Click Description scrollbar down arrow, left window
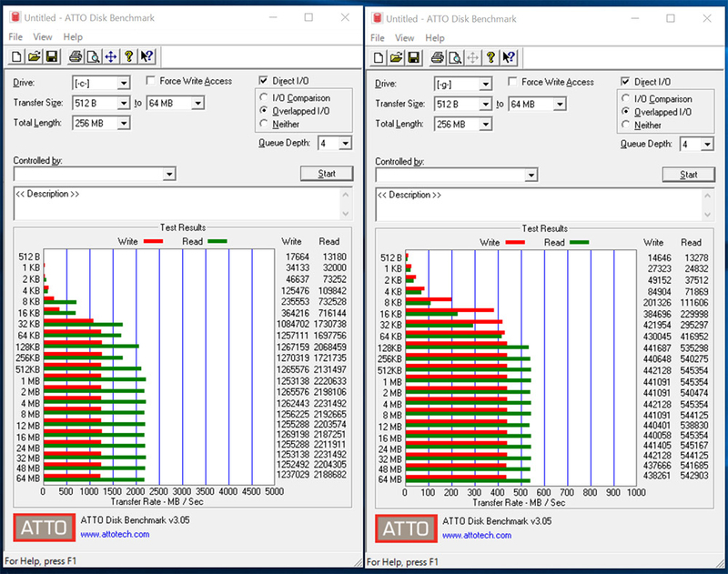This screenshot has height=574, width=728. coord(346,214)
